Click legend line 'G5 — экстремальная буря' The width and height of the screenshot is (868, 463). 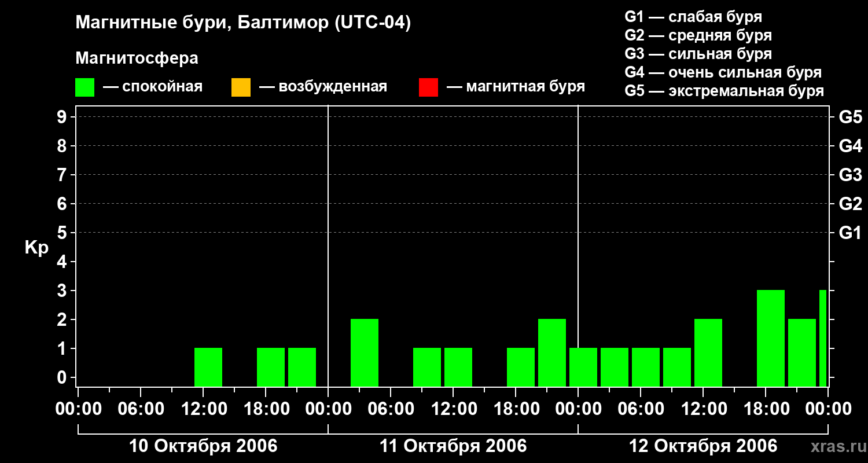724,91
